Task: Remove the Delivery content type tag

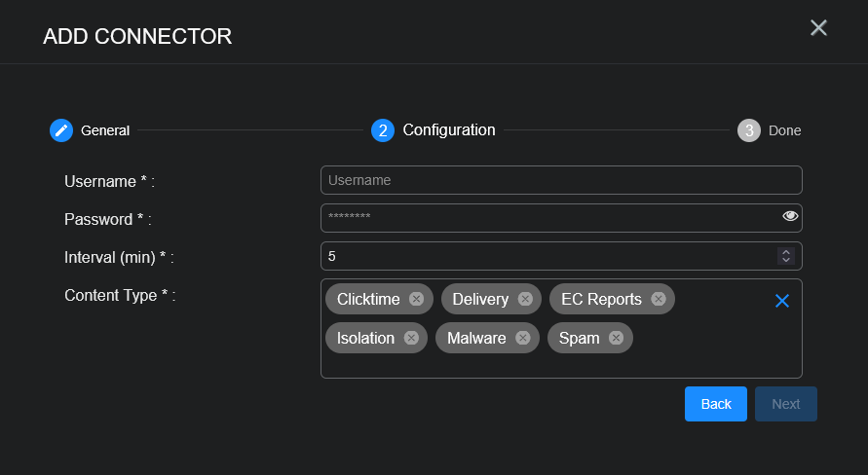Action: 525,299
